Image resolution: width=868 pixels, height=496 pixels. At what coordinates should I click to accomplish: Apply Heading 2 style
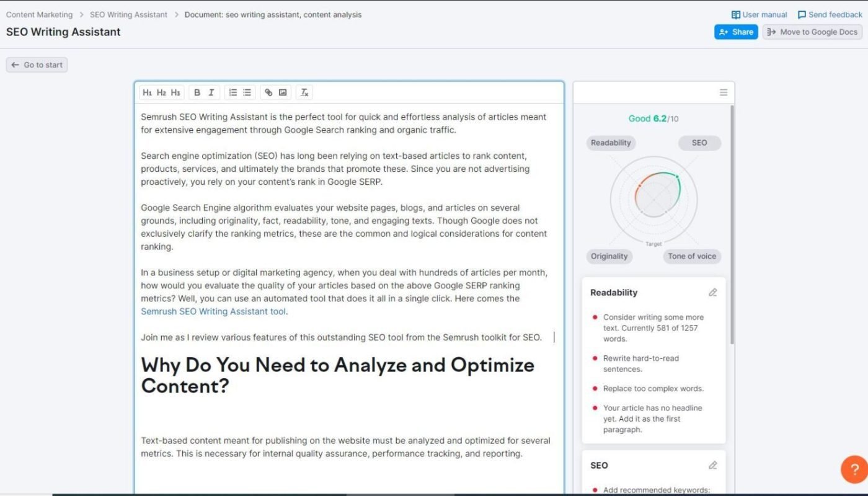click(x=161, y=92)
